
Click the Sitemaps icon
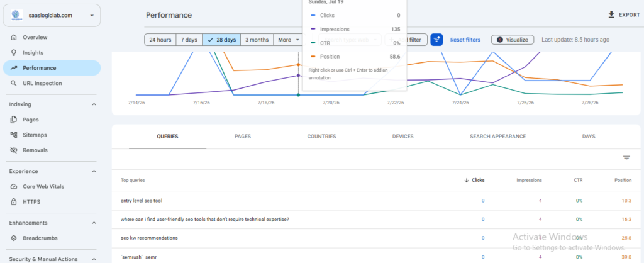pos(14,135)
